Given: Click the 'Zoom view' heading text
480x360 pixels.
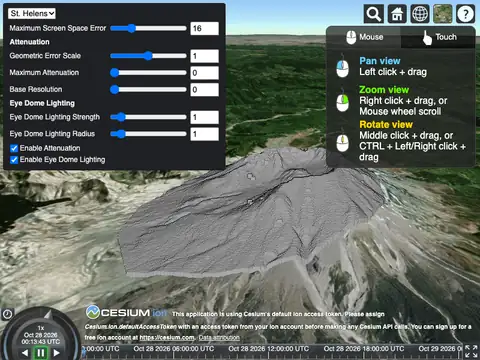Looking at the screenshot, I should pos(384,90).
